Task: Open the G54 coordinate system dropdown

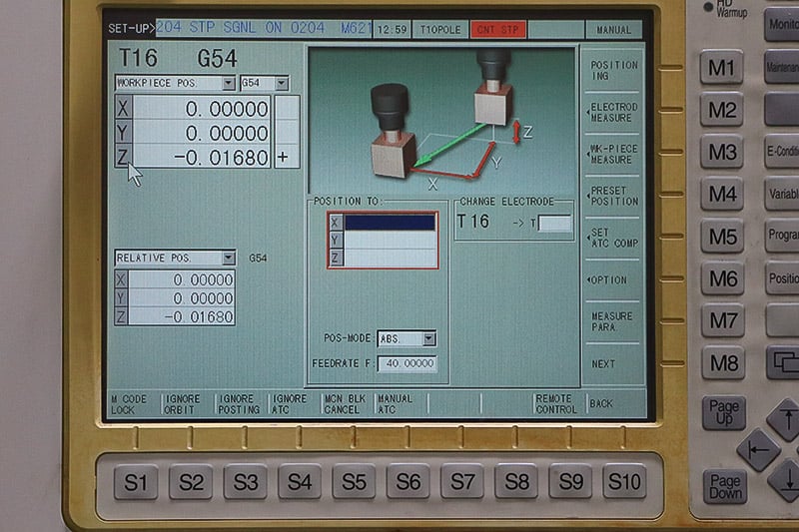Action: 282,83
